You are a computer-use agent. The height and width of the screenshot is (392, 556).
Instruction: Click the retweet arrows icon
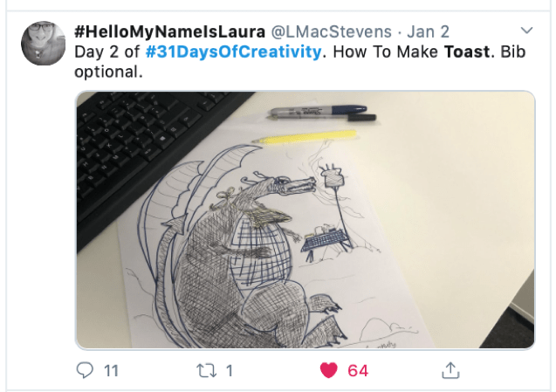(x=206, y=371)
